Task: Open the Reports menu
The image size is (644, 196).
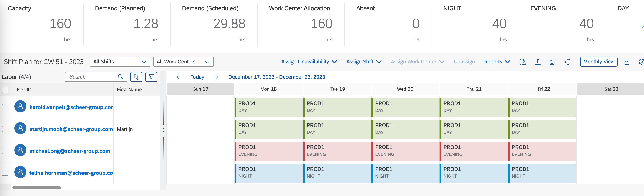Action: 497,62
